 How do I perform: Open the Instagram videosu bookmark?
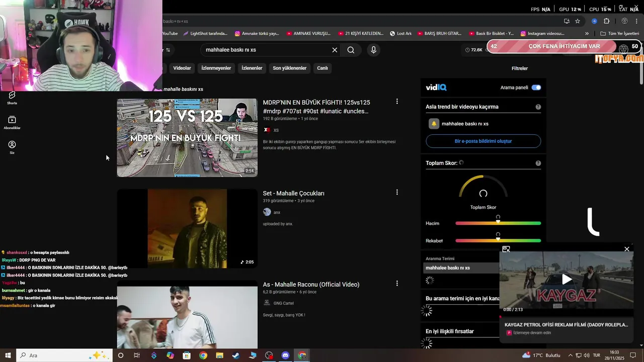[542, 34]
